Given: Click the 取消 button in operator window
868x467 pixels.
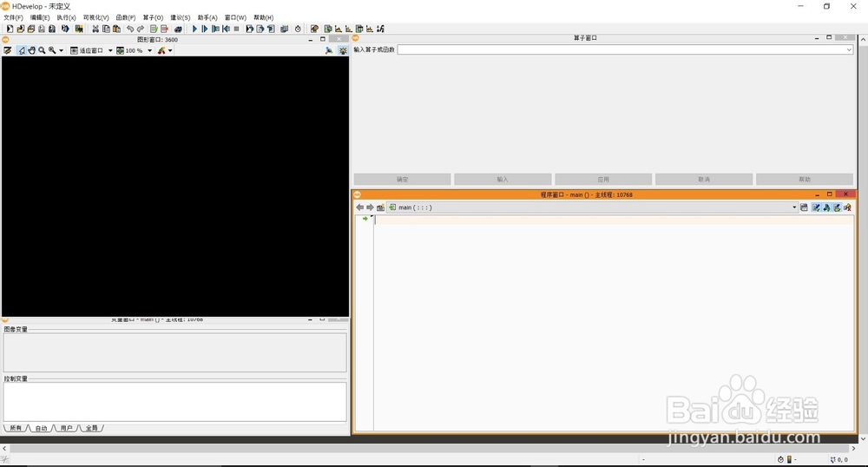Looking at the screenshot, I should pyautogui.click(x=704, y=180).
